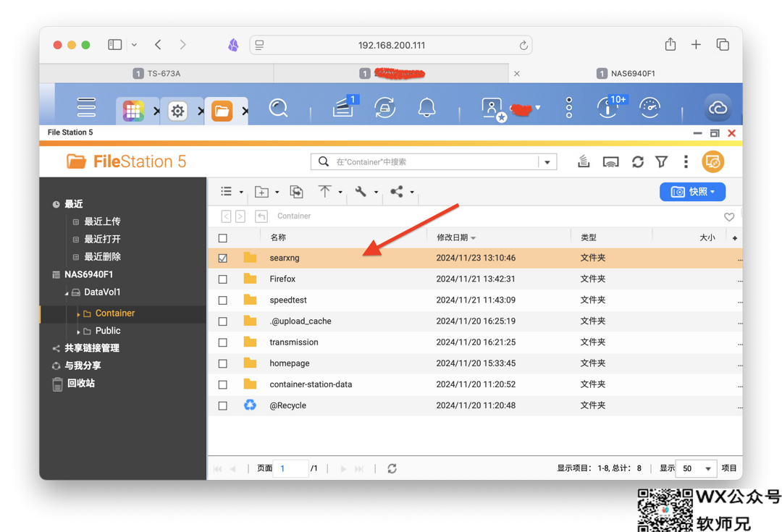Open the QTS three-dot more options icon
The image size is (782, 532).
(569, 108)
